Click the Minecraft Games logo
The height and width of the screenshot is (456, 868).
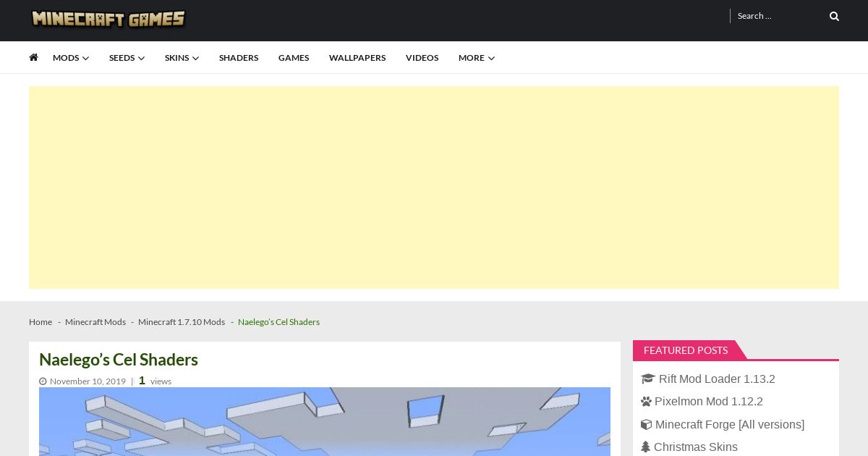[x=109, y=19]
